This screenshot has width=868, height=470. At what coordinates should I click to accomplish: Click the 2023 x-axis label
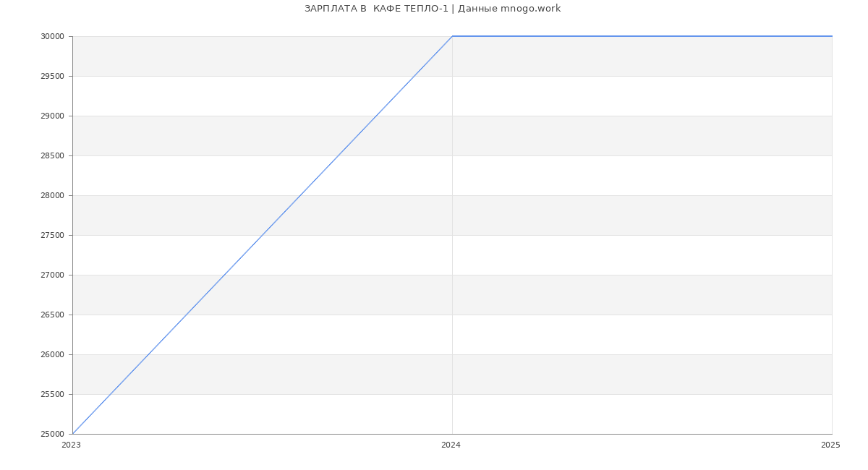[x=71, y=445]
